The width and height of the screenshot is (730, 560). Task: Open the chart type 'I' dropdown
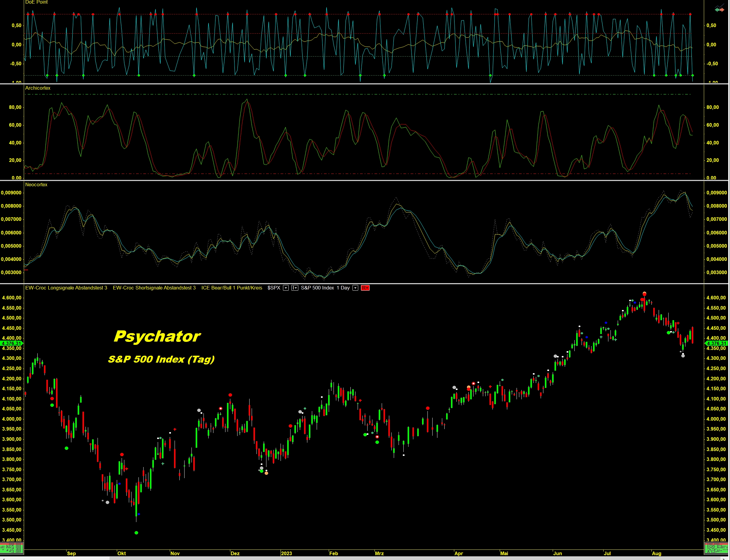click(294, 288)
